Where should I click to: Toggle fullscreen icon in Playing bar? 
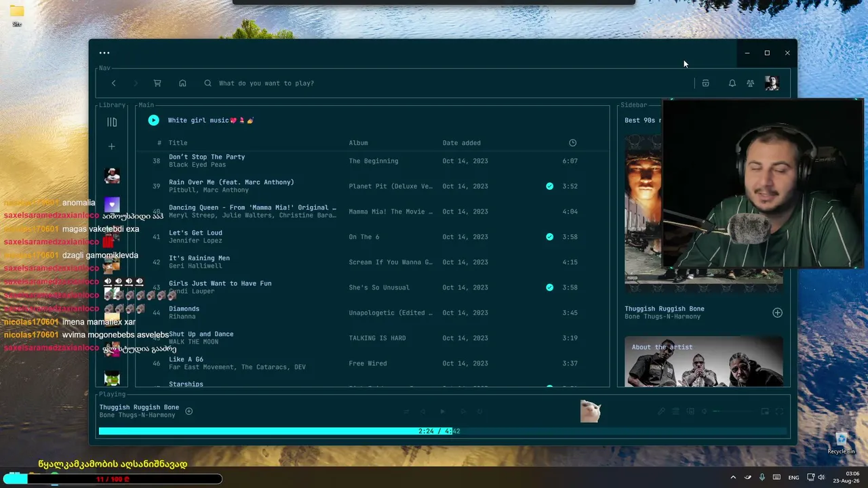(x=779, y=411)
